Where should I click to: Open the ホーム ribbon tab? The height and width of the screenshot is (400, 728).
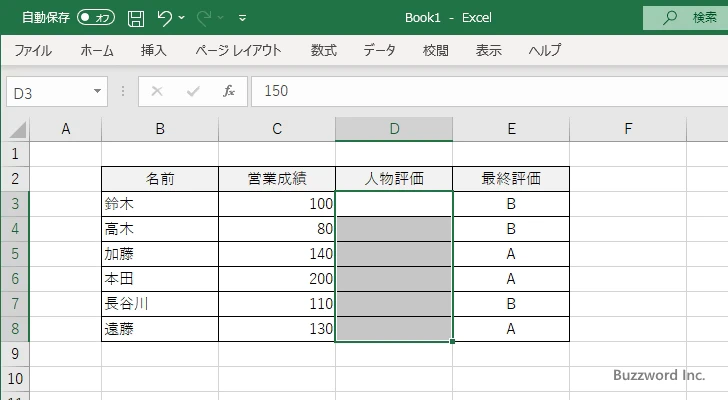pos(97,50)
